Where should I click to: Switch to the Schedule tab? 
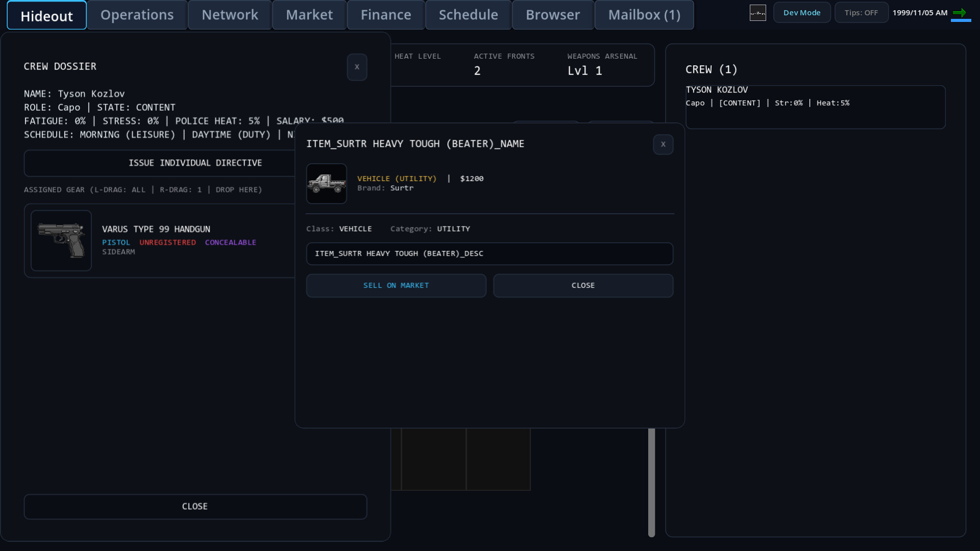point(469,15)
